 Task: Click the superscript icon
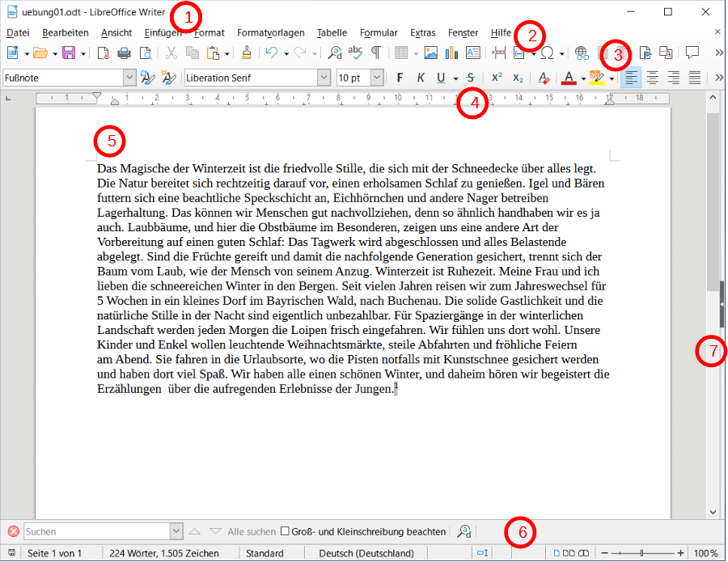click(497, 78)
